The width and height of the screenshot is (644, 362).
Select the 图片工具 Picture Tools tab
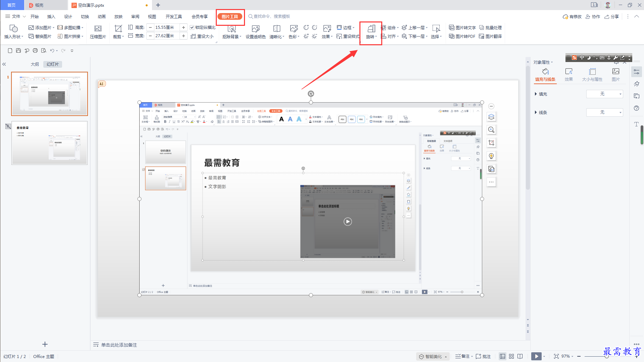tap(230, 16)
